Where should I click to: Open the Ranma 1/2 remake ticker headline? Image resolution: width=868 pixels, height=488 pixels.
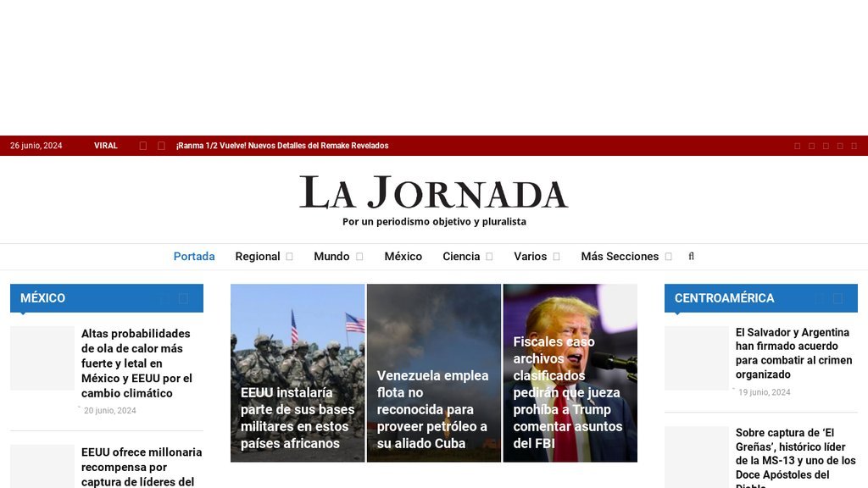(282, 146)
